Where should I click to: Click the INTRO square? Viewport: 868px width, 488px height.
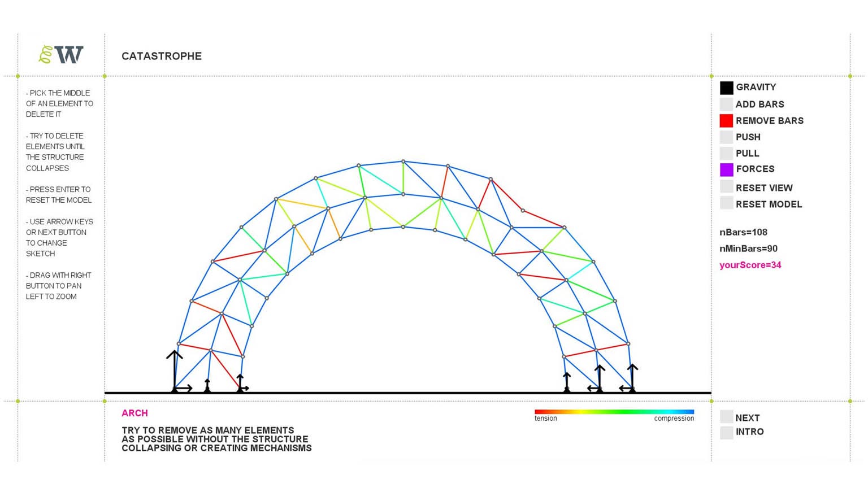click(726, 432)
